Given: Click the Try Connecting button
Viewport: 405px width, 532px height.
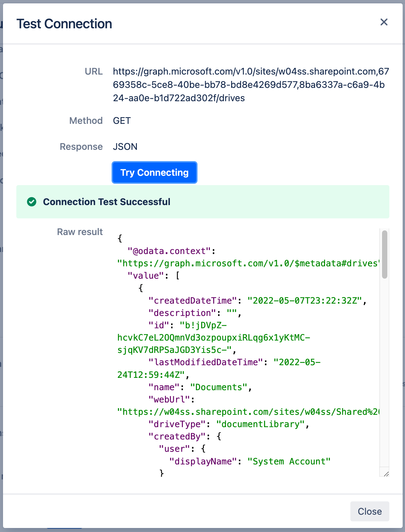Looking at the screenshot, I should [154, 172].
